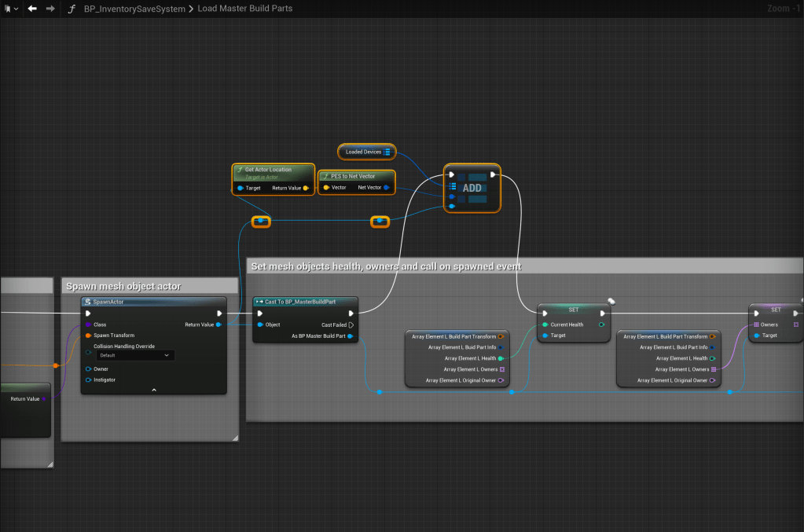Click the Return Value pin on Get Actor Location
Viewport: 804px width, 532px height.
[306, 188]
